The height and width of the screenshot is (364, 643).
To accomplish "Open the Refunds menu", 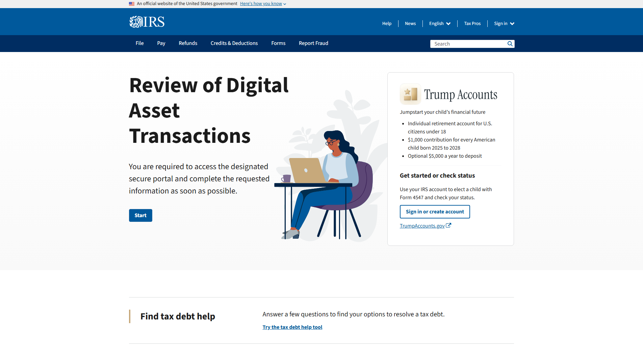I will point(188,43).
